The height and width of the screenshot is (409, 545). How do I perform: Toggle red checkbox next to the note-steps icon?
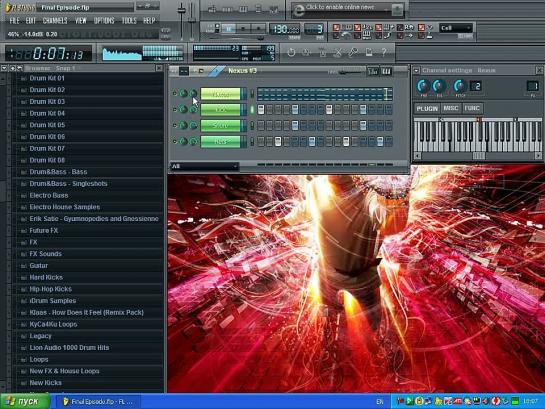pos(379,27)
